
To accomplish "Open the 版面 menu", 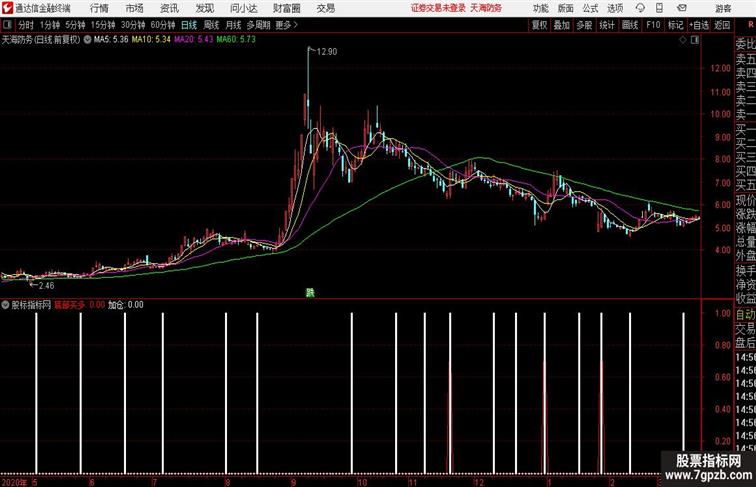I will pyautogui.click(x=566, y=8).
